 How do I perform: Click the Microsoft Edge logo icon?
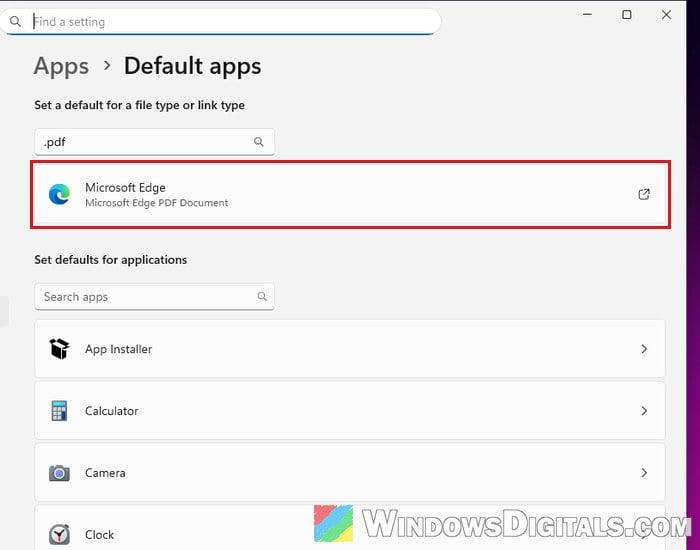tap(59, 195)
